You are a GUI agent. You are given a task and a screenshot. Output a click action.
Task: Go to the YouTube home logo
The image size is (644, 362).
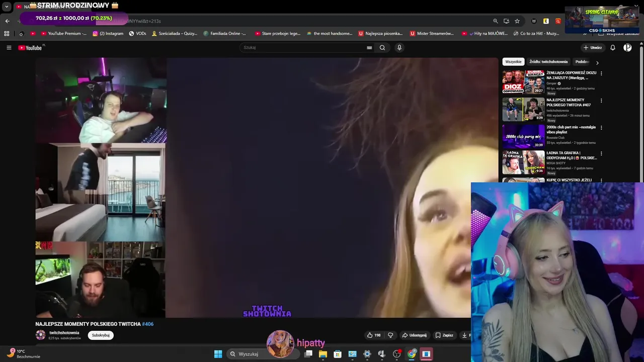tap(30, 48)
